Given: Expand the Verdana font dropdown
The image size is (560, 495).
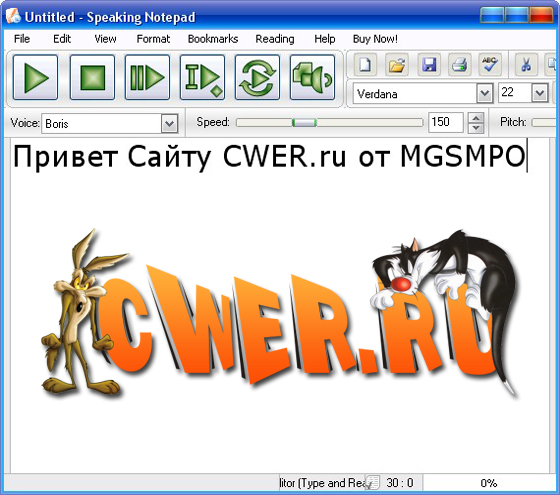Looking at the screenshot, I should click(x=485, y=94).
